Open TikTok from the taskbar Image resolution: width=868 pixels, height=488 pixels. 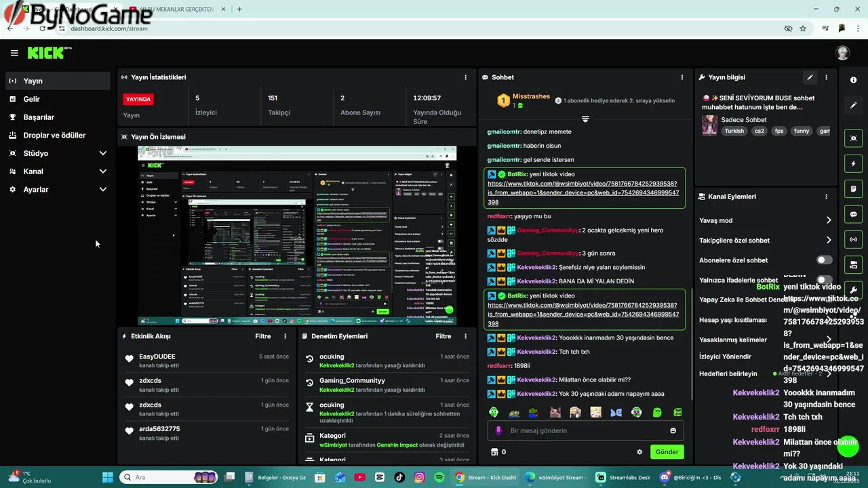[x=399, y=477]
